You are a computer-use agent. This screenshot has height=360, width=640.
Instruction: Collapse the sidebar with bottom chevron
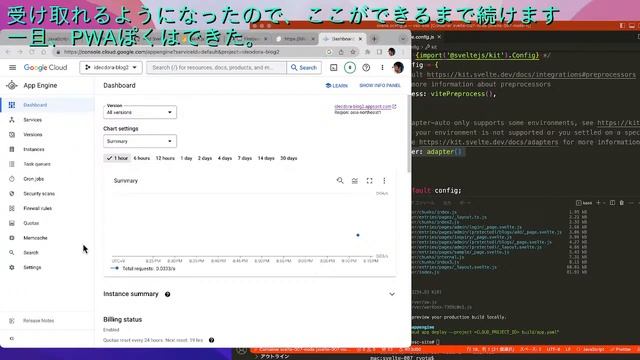pos(12,338)
